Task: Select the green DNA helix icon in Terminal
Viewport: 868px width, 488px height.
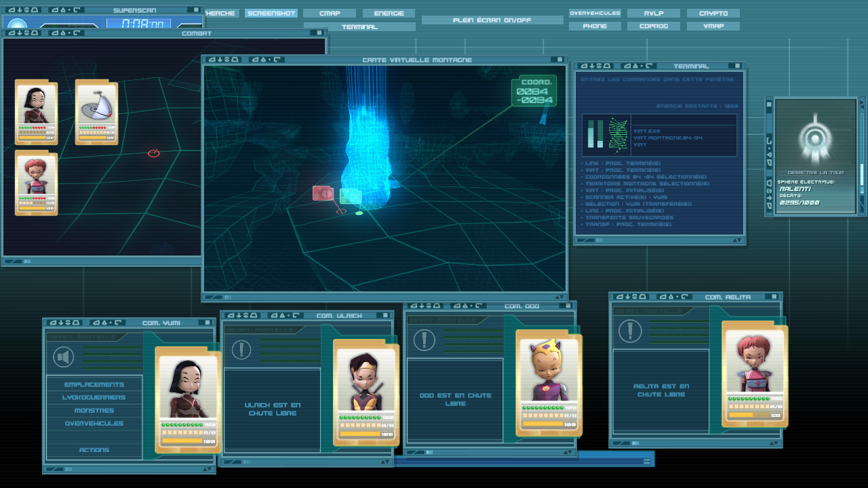Action: click(618, 134)
